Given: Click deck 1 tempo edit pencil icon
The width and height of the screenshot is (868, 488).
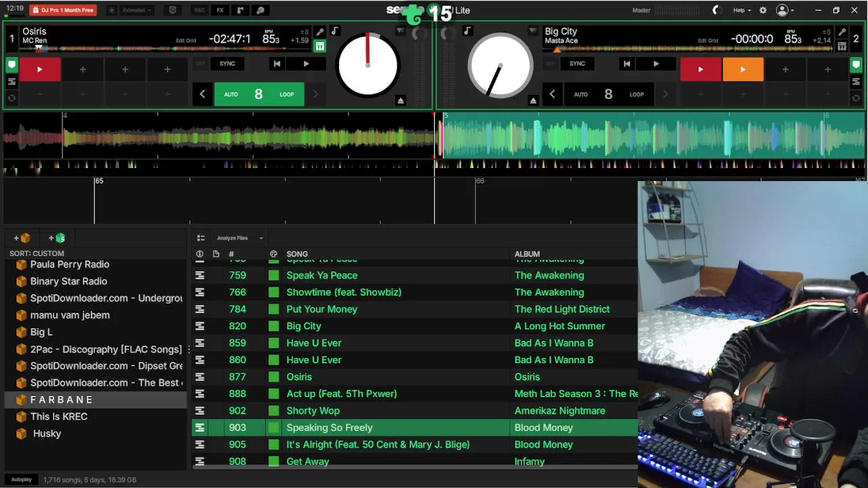Looking at the screenshot, I should [x=319, y=32].
